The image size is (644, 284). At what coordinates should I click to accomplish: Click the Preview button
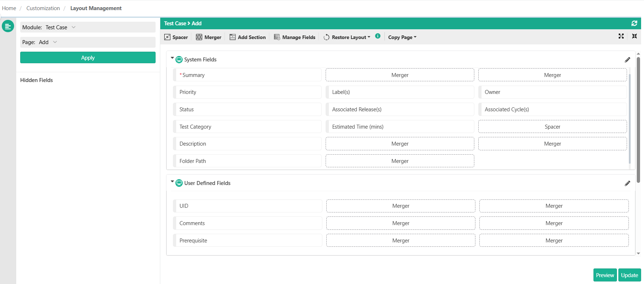[605, 275]
